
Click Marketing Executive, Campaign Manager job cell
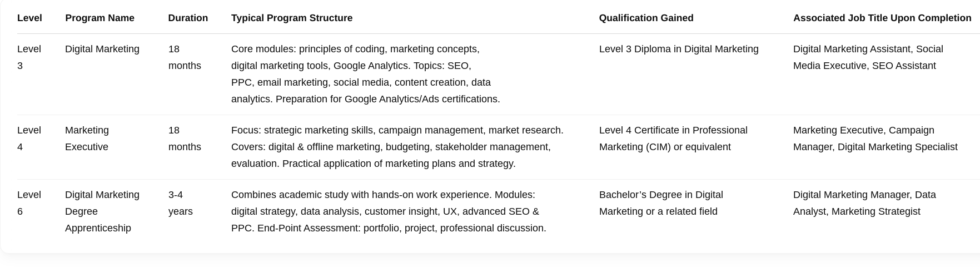(x=875, y=139)
